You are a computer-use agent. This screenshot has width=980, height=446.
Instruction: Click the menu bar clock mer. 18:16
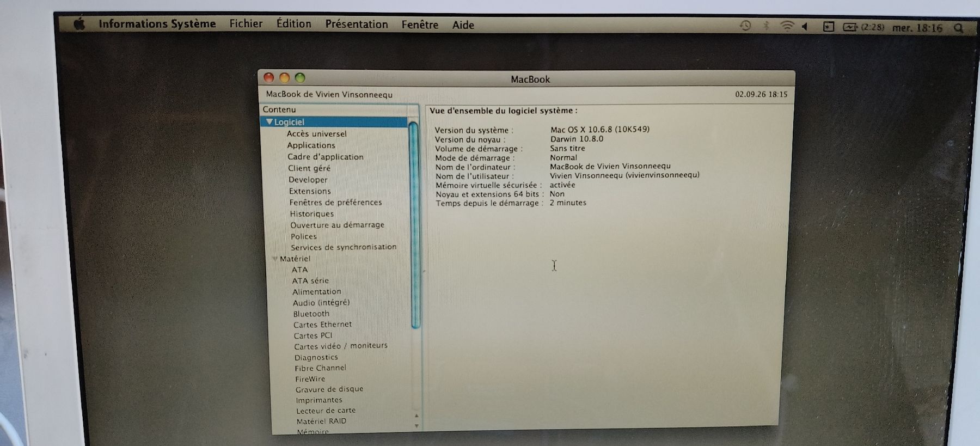tap(917, 28)
